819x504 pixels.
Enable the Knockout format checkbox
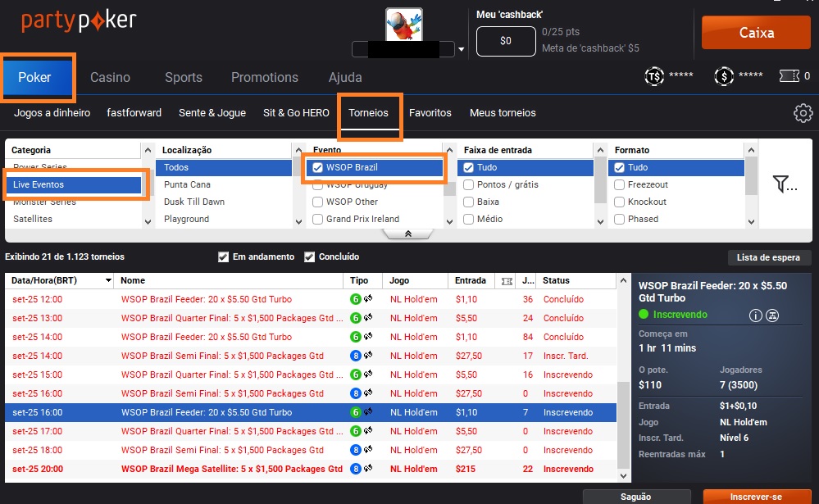point(620,202)
